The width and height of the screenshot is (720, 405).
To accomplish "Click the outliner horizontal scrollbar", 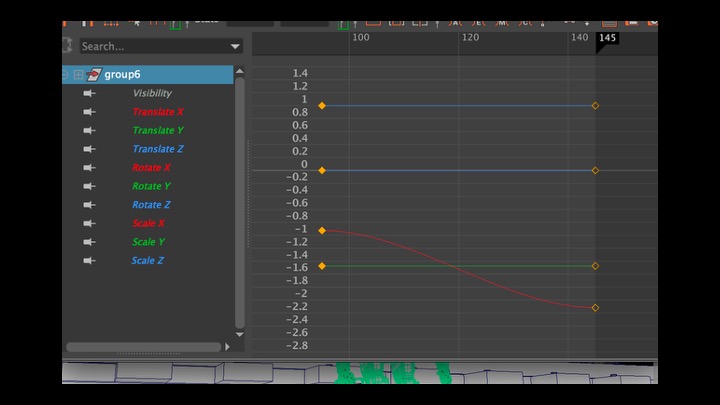I will [x=144, y=347].
